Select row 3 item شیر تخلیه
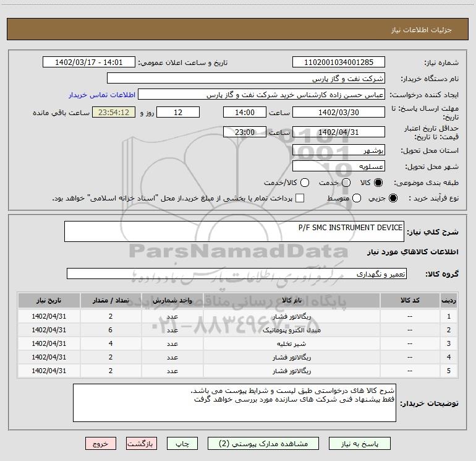 291,343
